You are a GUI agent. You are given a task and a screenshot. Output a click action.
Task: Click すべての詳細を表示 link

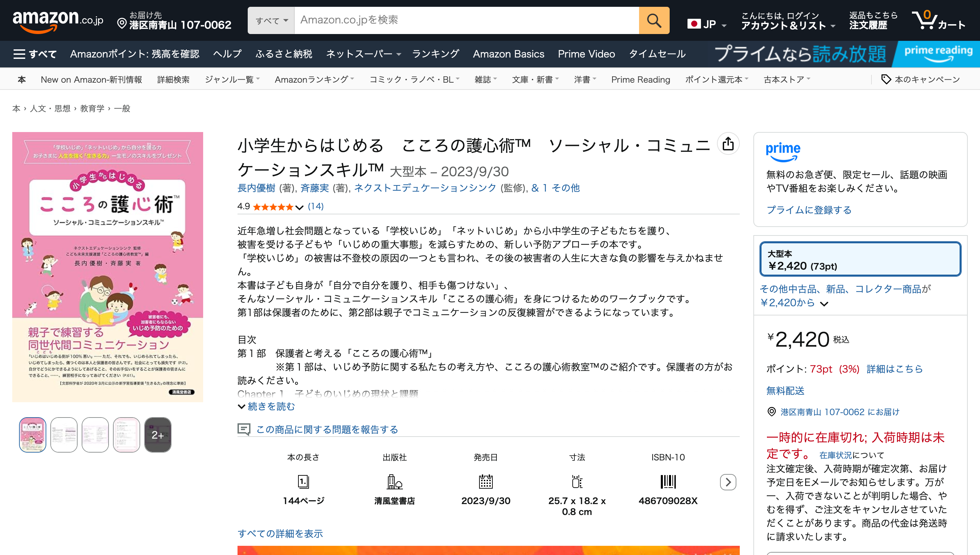(280, 533)
